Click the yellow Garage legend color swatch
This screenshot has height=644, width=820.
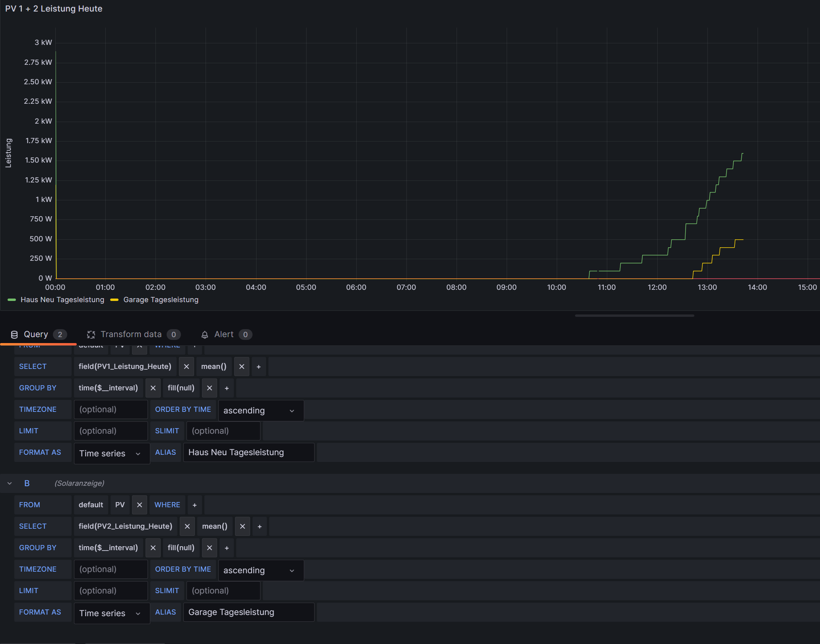pyautogui.click(x=115, y=300)
